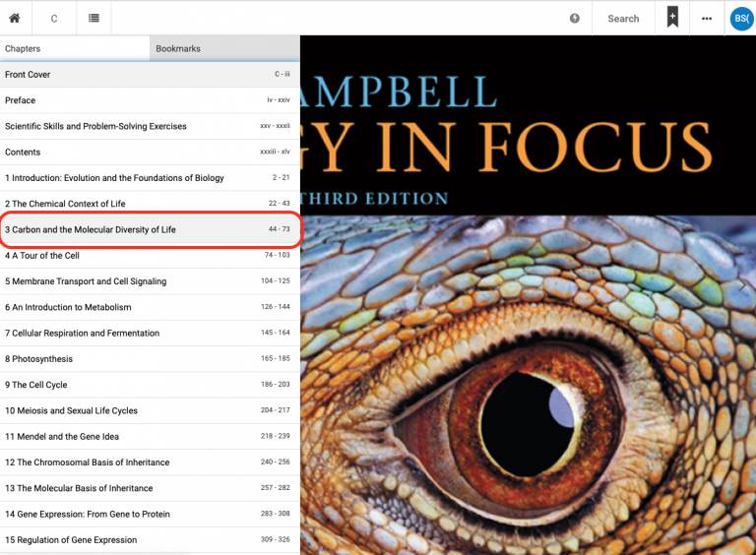Open Scientific Skills and Problem-Solving Exercises
756x555 pixels.
coord(148,126)
